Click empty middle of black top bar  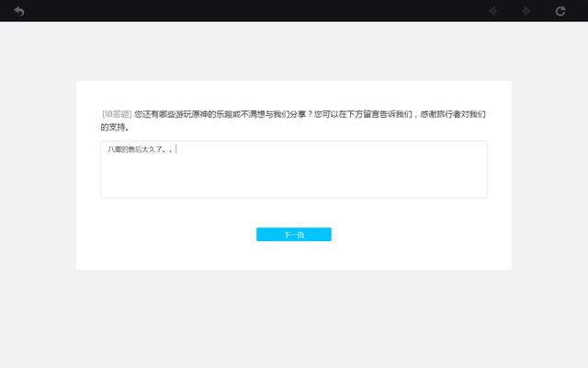click(276, 11)
